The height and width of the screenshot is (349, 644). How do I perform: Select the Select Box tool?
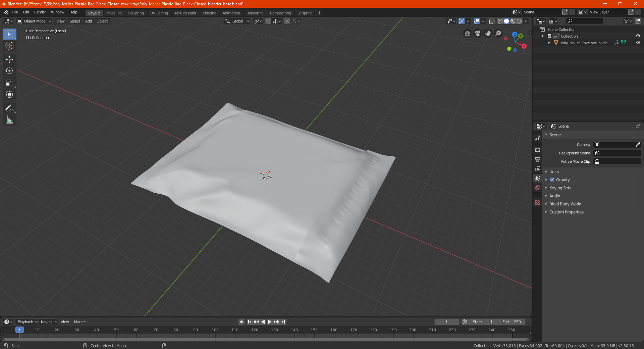pyautogui.click(x=9, y=34)
